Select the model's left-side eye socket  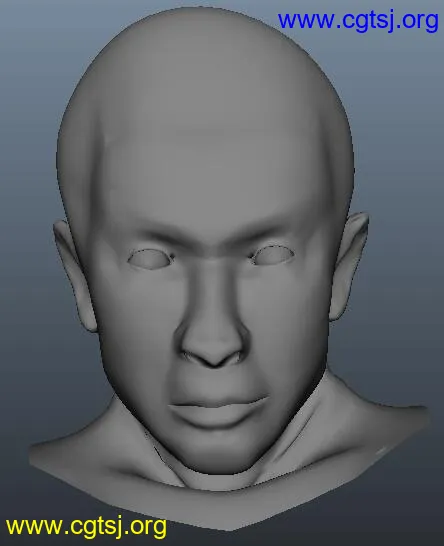tap(150, 259)
